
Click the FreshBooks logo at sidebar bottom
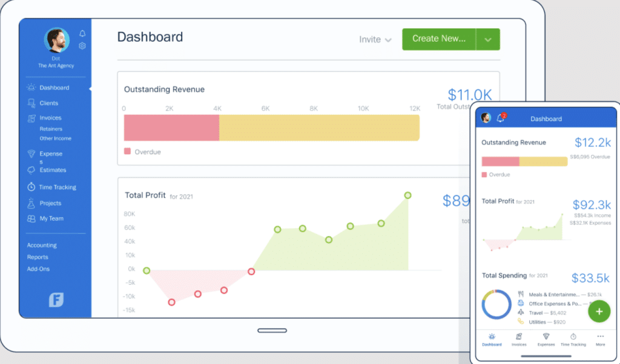click(x=55, y=299)
